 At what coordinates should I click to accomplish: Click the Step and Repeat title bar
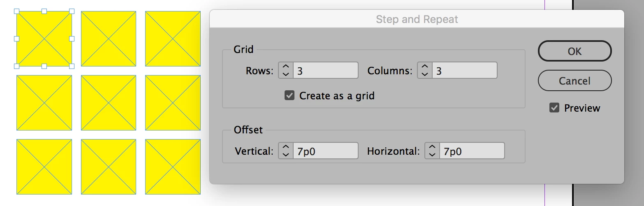417,19
